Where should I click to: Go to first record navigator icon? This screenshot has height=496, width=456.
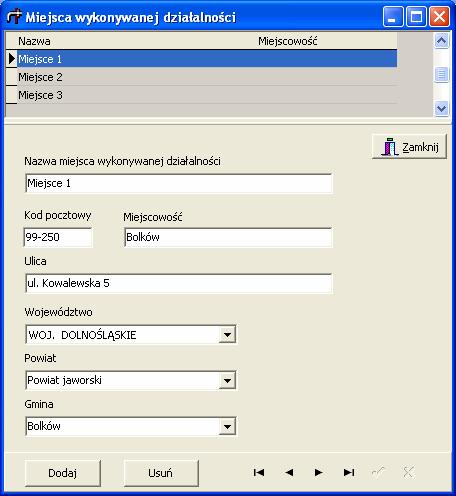(259, 472)
